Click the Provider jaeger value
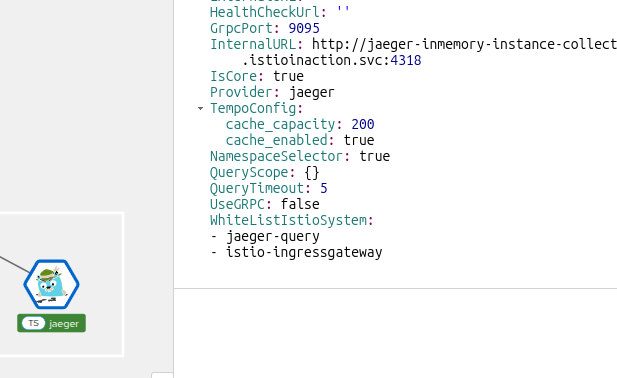Viewport: 617px width, 378px height. point(312,92)
